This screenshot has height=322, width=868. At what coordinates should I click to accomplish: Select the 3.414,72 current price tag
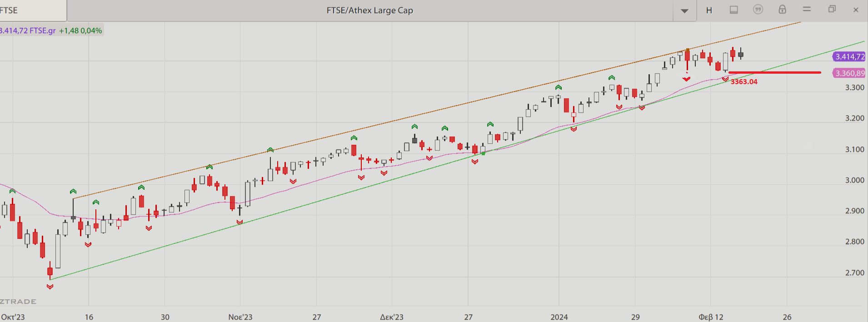click(849, 57)
